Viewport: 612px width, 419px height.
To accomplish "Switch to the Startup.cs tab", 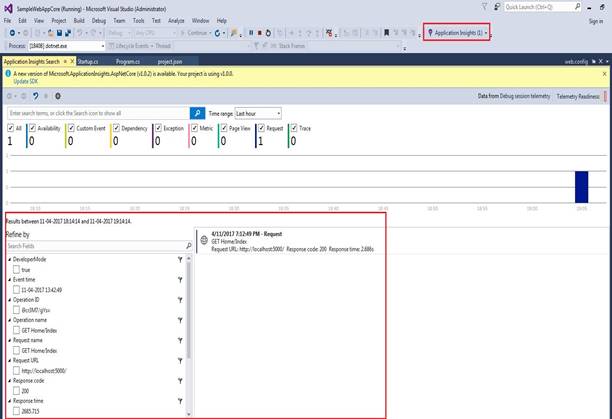I will click(x=87, y=61).
